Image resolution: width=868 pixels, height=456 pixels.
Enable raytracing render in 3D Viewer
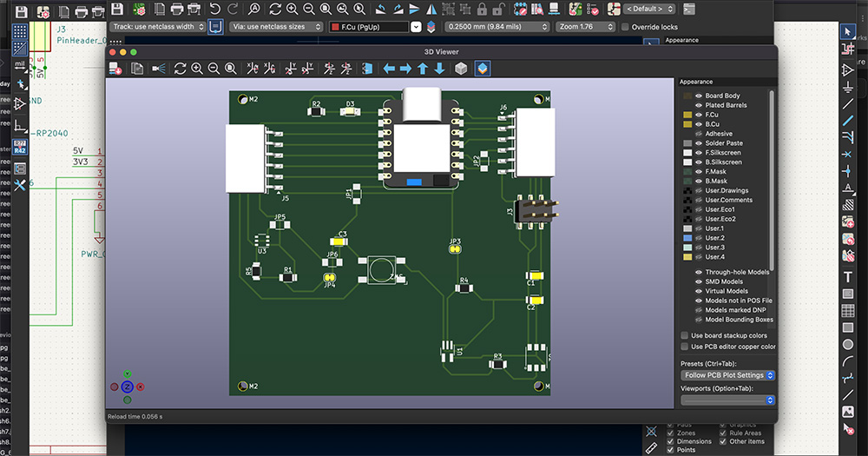tap(159, 68)
